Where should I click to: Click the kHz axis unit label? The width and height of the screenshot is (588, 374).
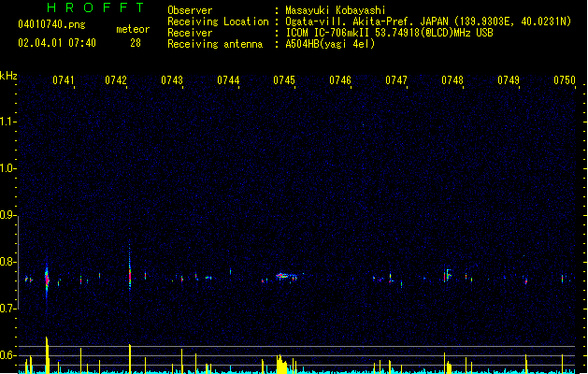pyautogui.click(x=8, y=76)
